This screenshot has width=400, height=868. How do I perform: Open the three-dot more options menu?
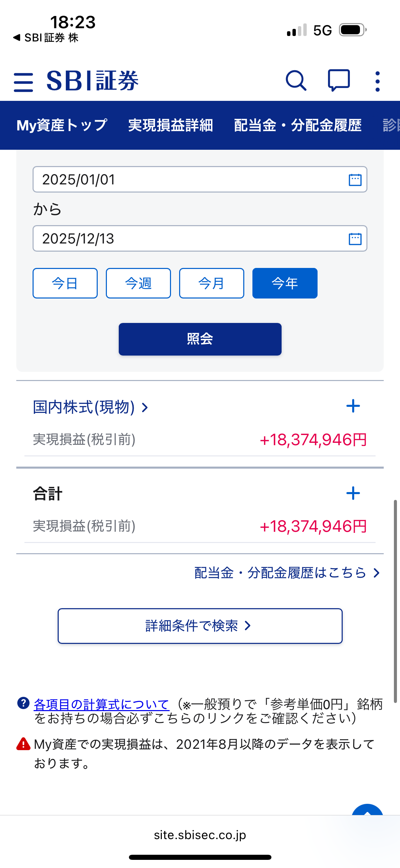pyautogui.click(x=377, y=82)
